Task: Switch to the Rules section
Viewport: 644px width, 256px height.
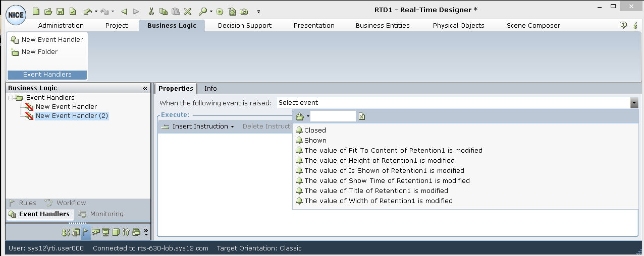Action: tap(23, 203)
